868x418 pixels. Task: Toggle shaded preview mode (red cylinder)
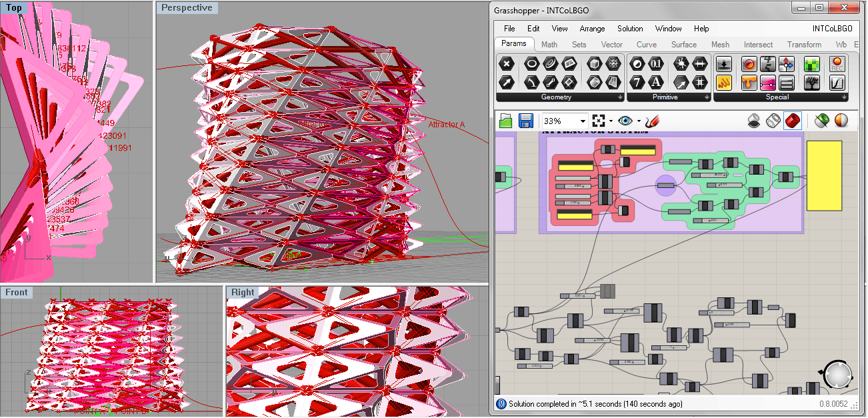[x=792, y=121]
